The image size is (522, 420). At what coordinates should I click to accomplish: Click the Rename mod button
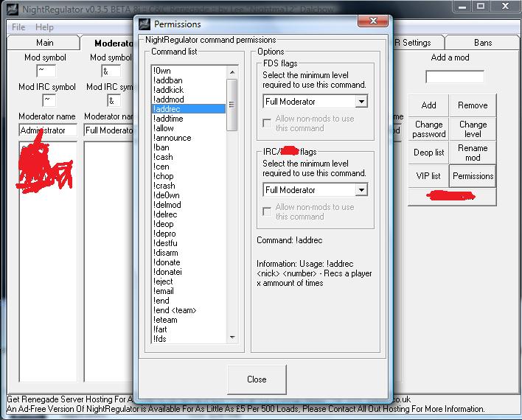[473, 153]
